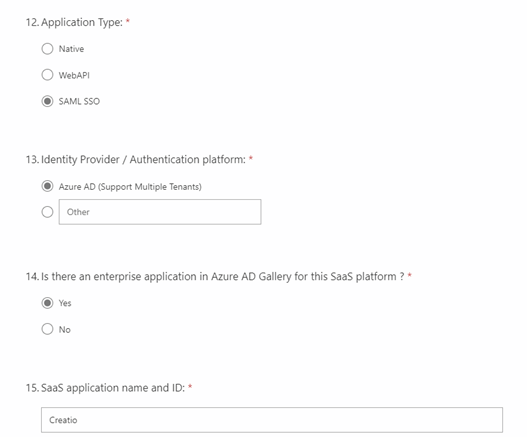Viewport: 527px width, 437px height.
Task: Choose the Azure AD radio option circle
Action: 47,186
